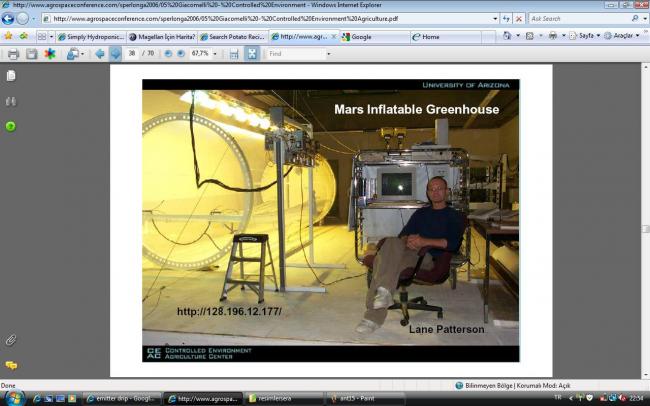650x406 pixels.
Task: Open the Attachments paperclip panel
Action: click(11, 340)
